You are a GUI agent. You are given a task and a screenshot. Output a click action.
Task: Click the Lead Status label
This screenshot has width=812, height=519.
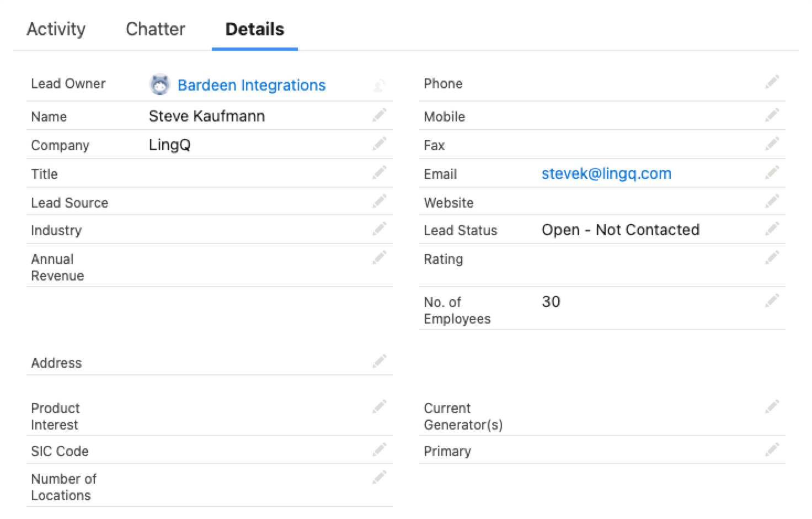pyautogui.click(x=460, y=230)
